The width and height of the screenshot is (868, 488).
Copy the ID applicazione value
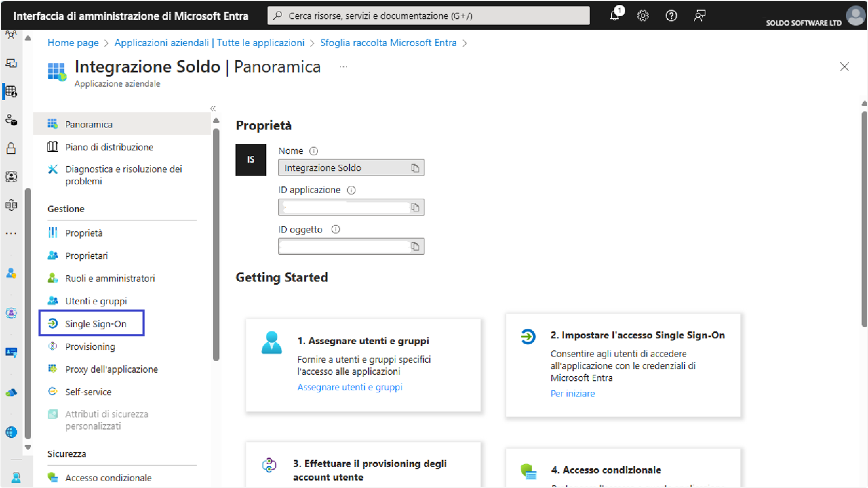(415, 207)
